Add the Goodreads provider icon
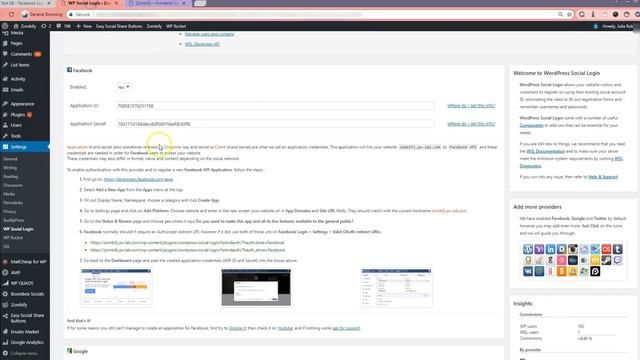The width and height of the screenshot is (640, 360). tap(528, 260)
